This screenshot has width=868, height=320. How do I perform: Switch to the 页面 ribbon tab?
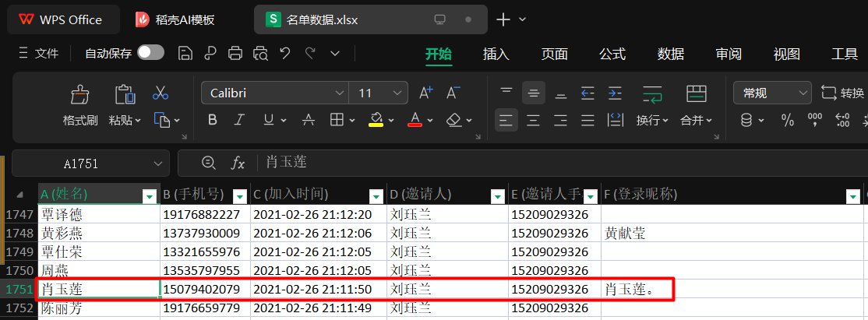(555, 54)
